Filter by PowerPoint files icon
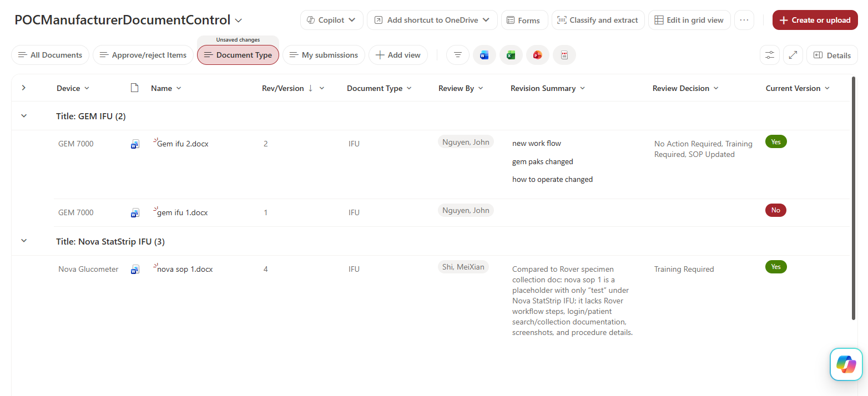 pyautogui.click(x=538, y=55)
